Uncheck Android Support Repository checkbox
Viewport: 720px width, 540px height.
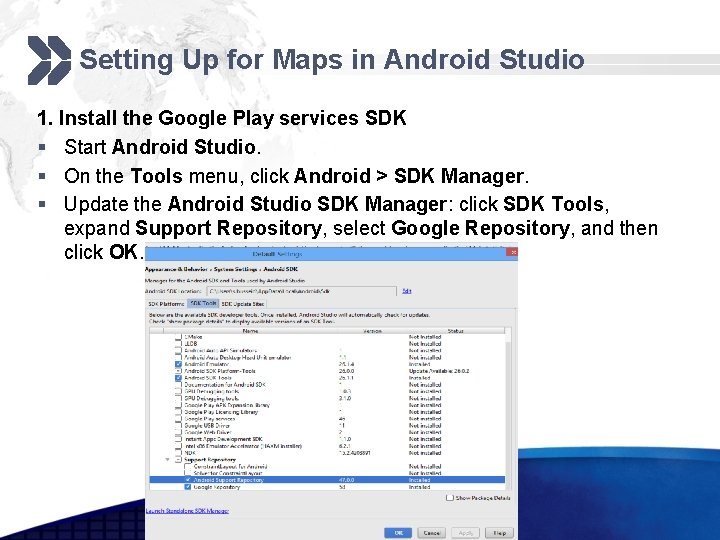coord(187,480)
